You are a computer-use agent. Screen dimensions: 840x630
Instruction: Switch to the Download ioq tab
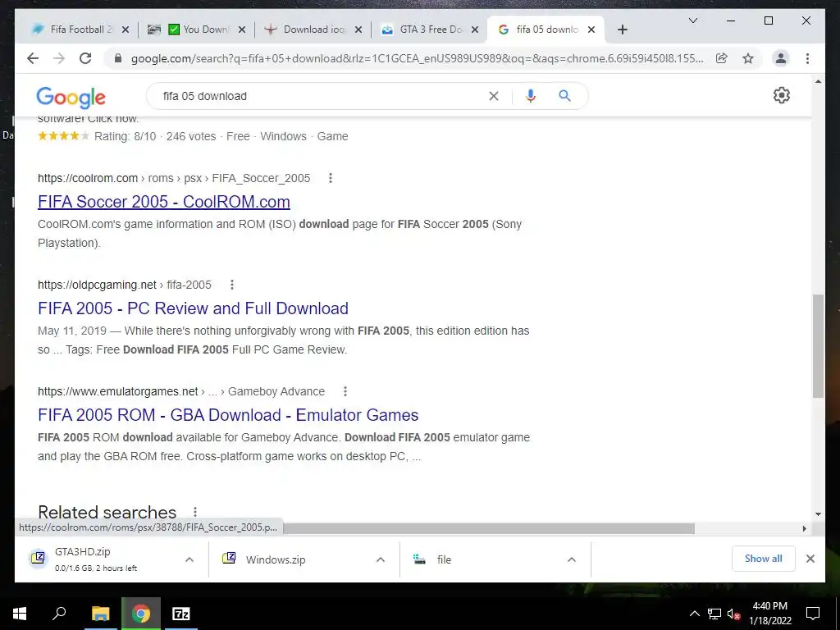point(314,30)
